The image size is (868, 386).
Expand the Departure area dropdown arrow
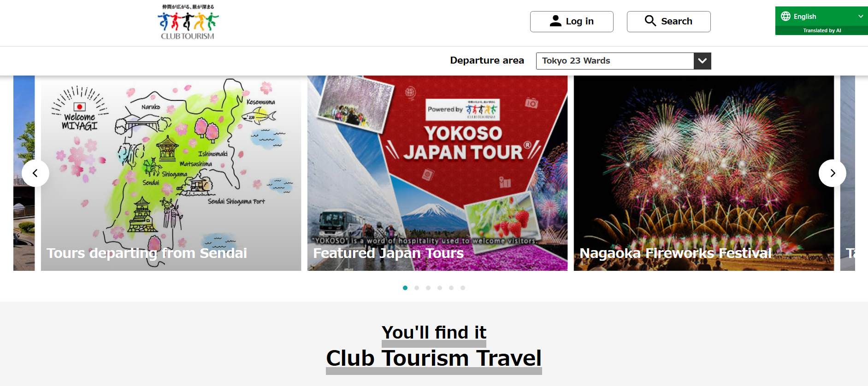pyautogui.click(x=702, y=61)
